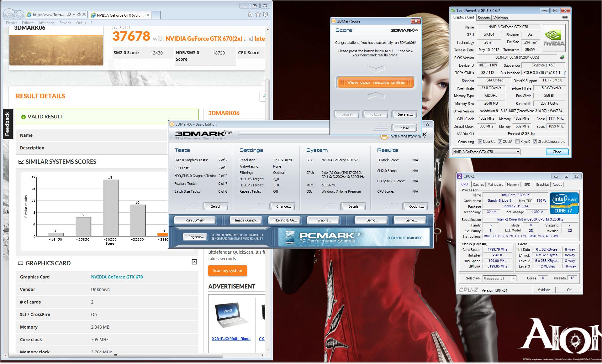The image size is (602, 364).
Task: Click the Graphs button in 3DMark06
Action: [x=324, y=220]
